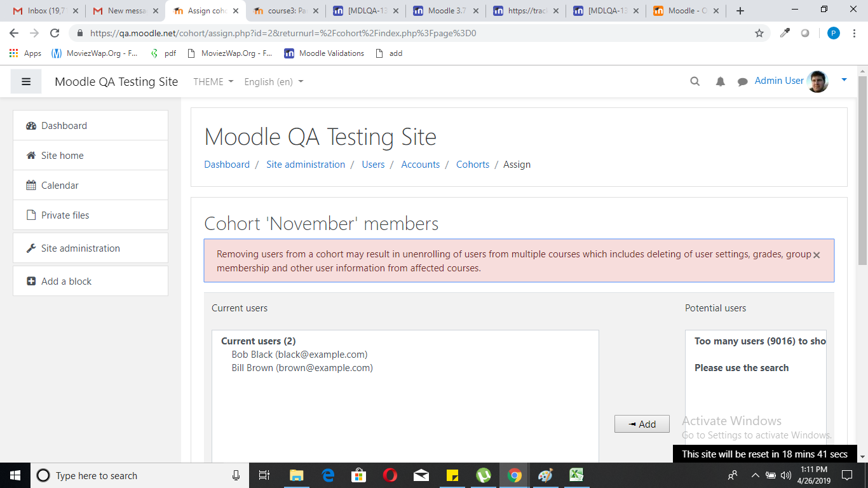Select Bill Brown in current users list

click(302, 368)
